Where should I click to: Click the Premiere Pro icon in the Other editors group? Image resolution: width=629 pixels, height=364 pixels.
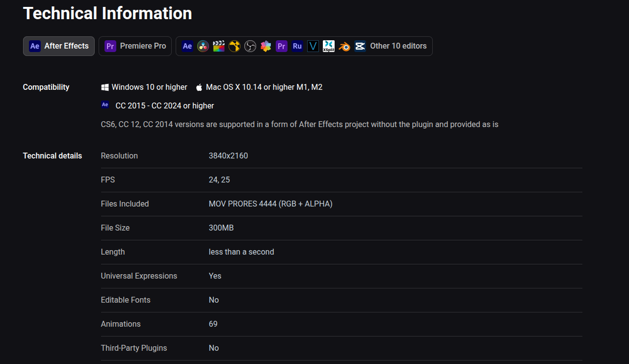[x=282, y=46]
